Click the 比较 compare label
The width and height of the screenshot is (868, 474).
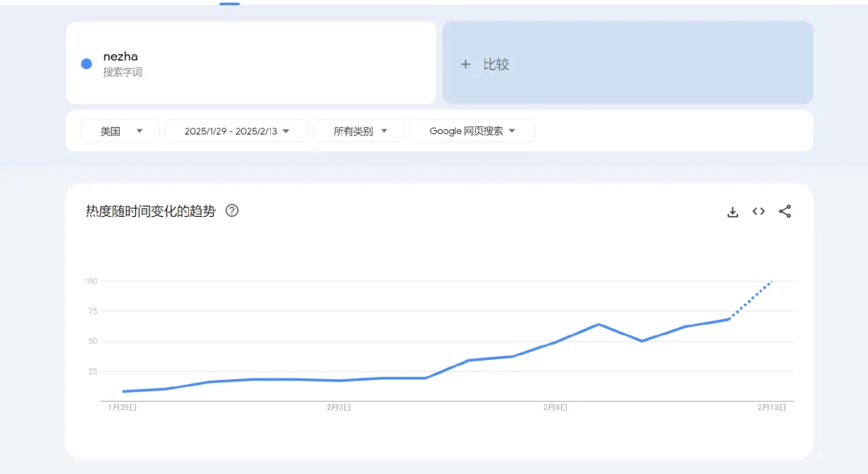point(496,64)
